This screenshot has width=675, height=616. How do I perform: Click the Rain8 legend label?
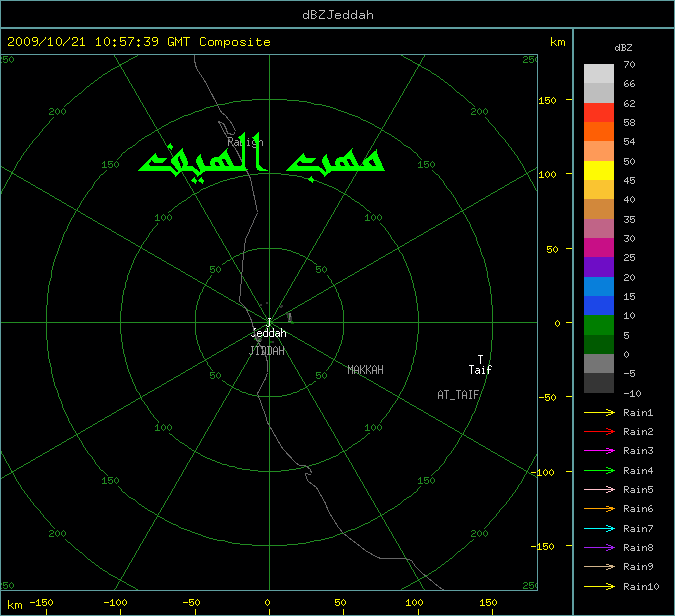coord(638,548)
